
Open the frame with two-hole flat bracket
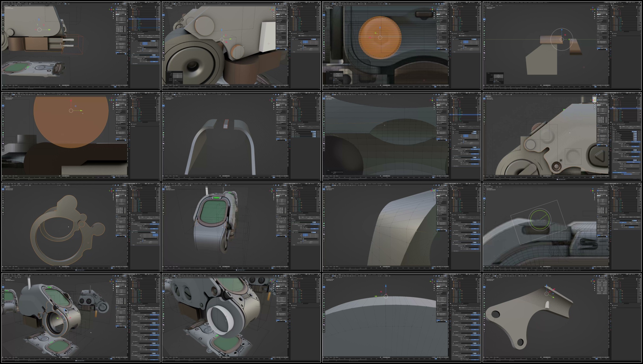point(562,318)
